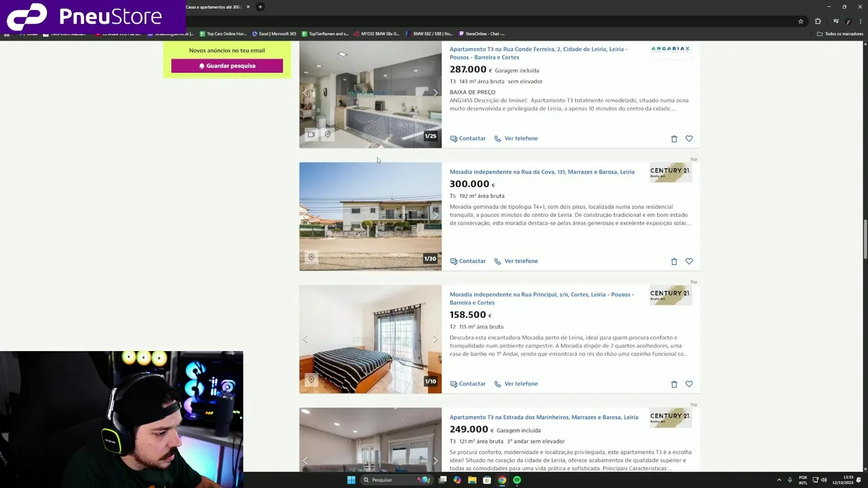Select the Casas e apartamentos tab
The height and width of the screenshot is (488, 868).
214,7
